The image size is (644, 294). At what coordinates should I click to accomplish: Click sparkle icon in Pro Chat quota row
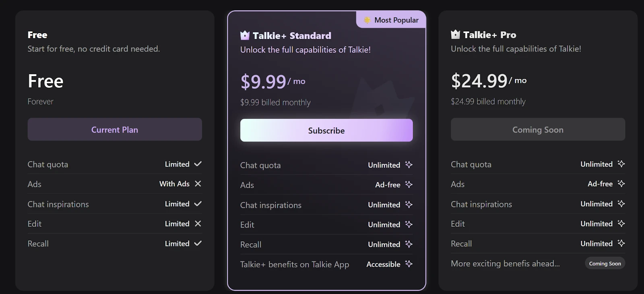pyautogui.click(x=621, y=164)
